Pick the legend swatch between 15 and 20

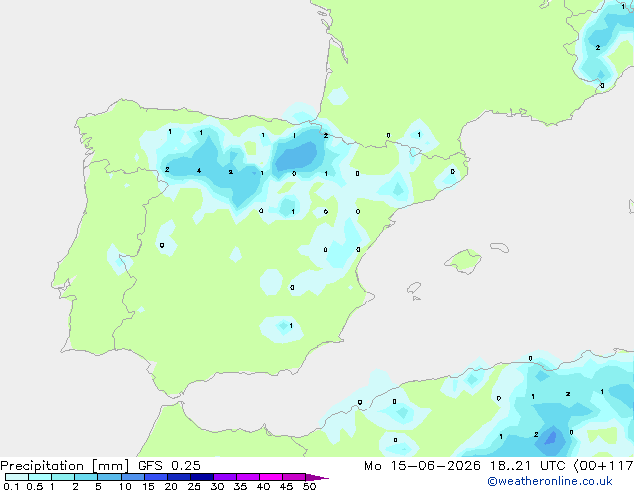(155, 477)
